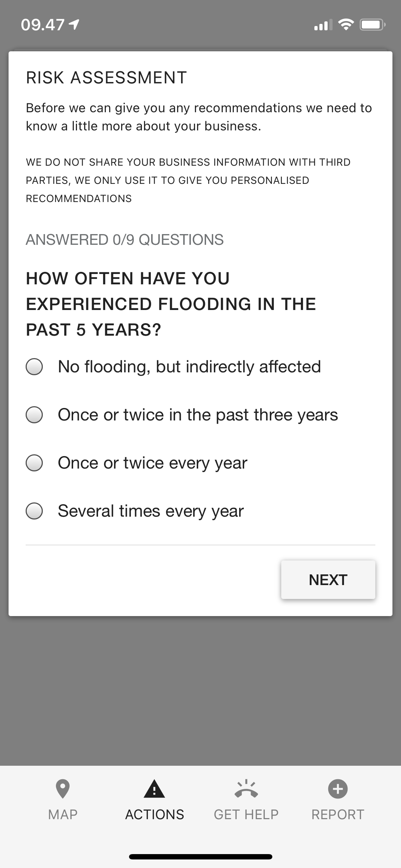Select "No flooding, but indirectly affected" radio
This screenshot has height=868, width=401.
pos(35,367)
